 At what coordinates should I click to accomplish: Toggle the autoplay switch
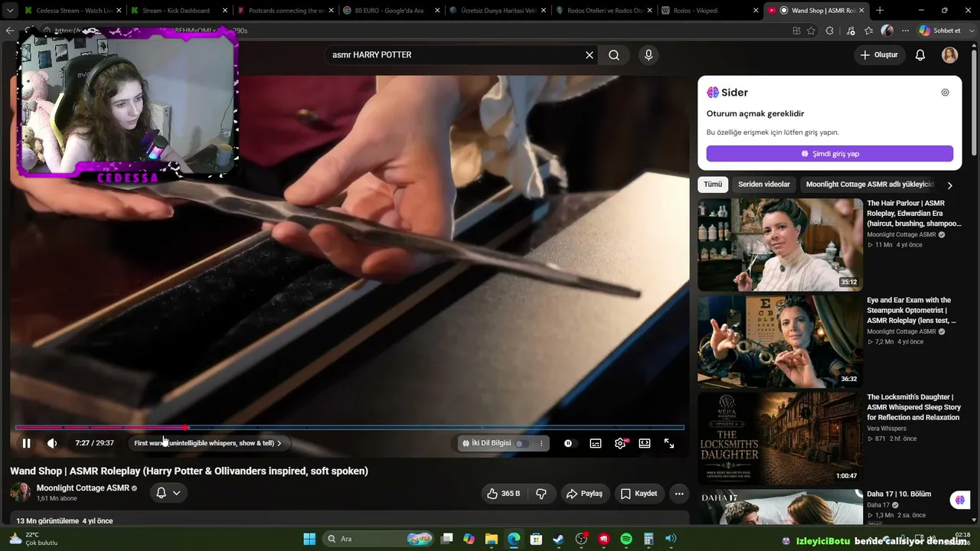click(568, 443)
